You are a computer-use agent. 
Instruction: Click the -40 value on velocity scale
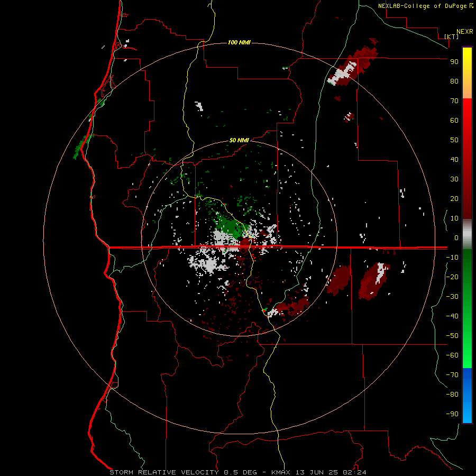452,316
